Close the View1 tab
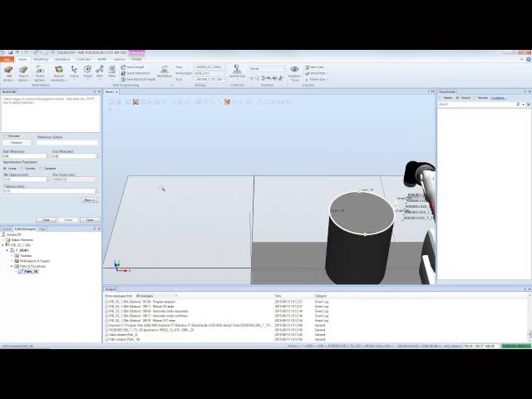The height and width of the screenshot is (399, 532). point(116,91)
